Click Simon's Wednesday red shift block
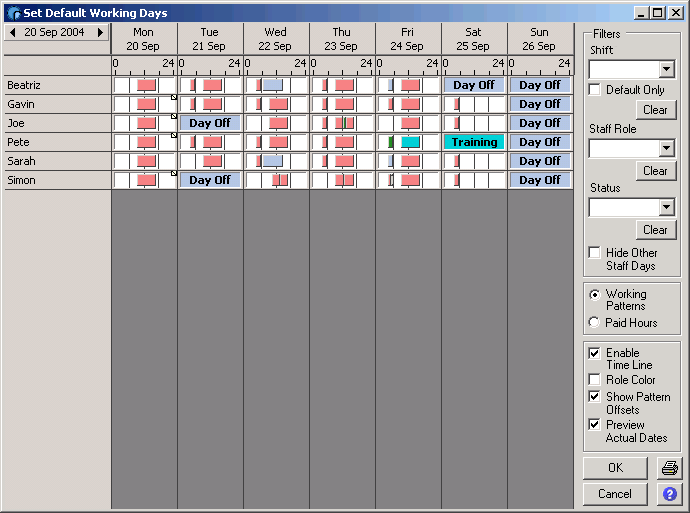The height and width of the screenshot is (513, 690). tap(280, 180)
